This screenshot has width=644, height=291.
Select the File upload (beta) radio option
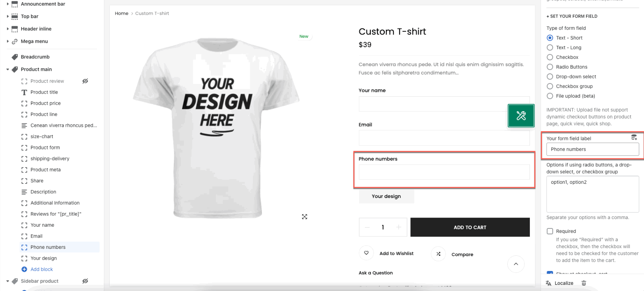pyautogui.click(x=550, y=96)
